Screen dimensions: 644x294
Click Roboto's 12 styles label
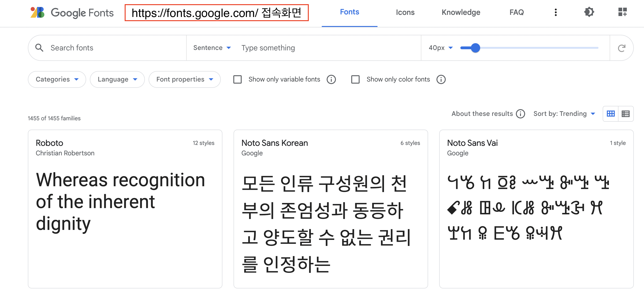pyautogui.click(x=204, y=143)
